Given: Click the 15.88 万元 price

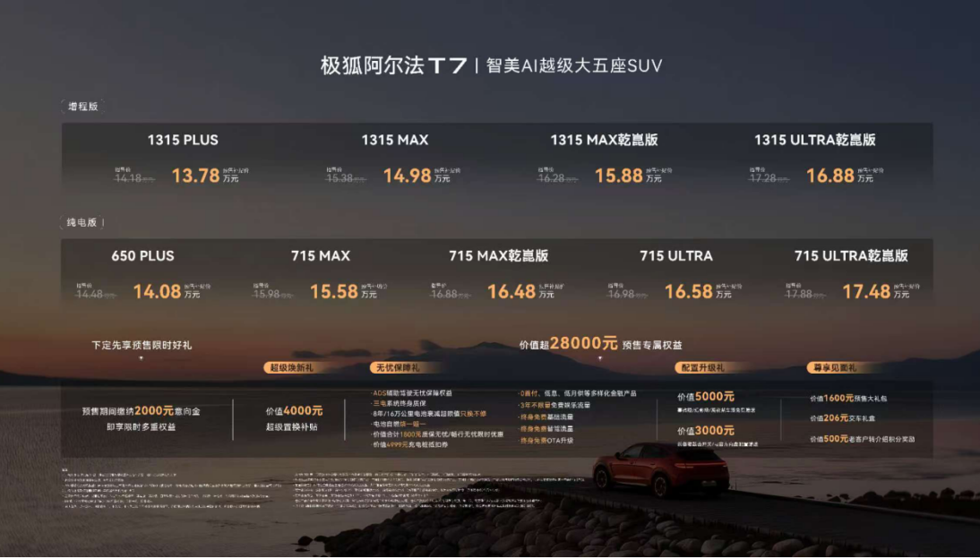Looking at the screenshot, I should click(627, 176).
